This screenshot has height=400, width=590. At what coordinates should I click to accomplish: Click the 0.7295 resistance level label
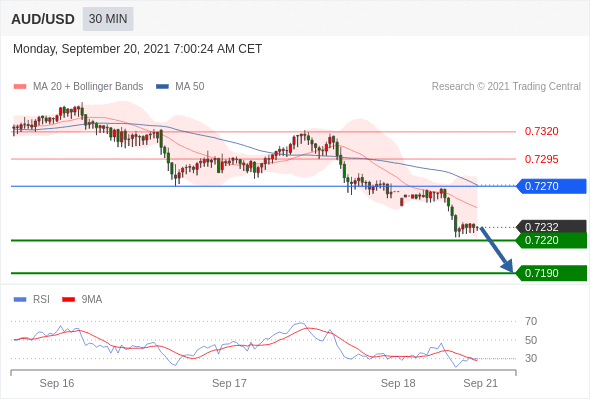tap(541, 159)
